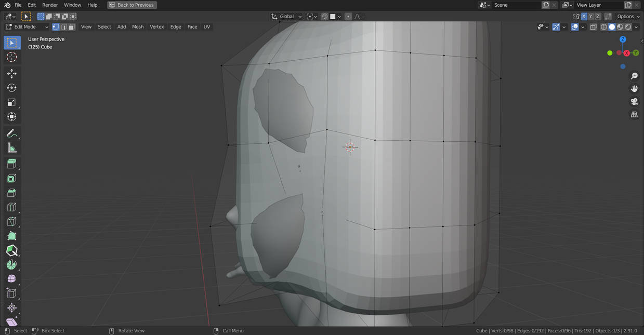Activate the Rotate tool

click(x=11, y=88)
